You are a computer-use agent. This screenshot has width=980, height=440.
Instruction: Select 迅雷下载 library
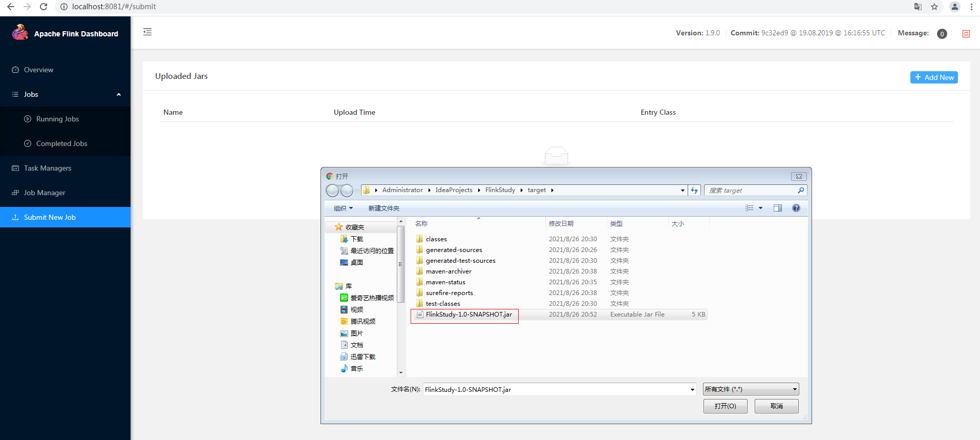click(363, 357)
